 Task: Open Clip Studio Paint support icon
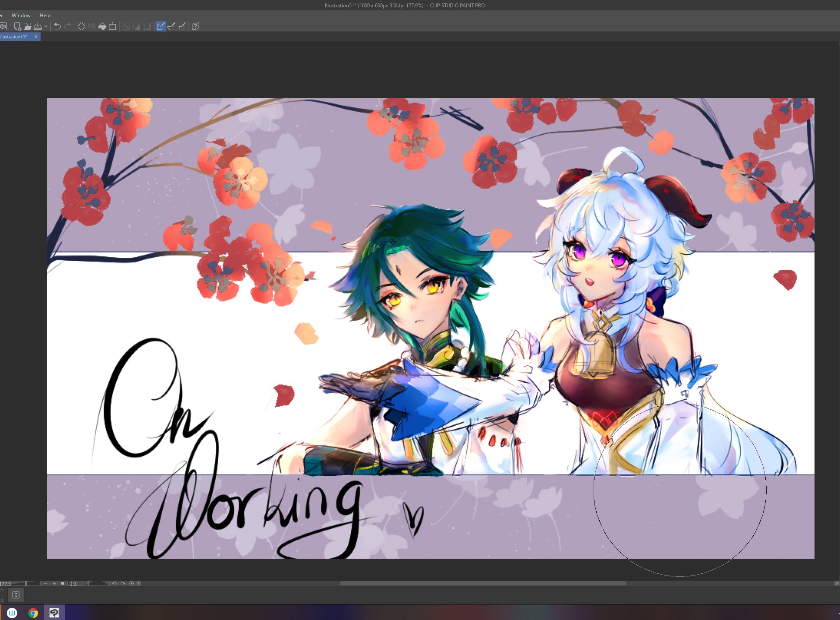(195, 26)
